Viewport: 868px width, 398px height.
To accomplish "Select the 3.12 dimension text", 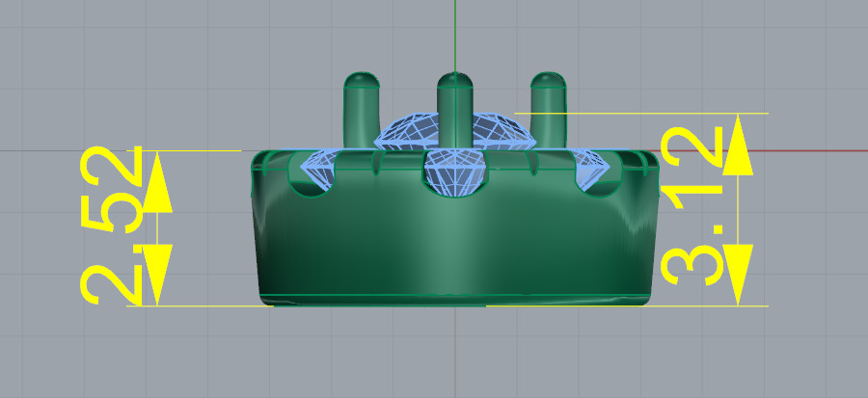I will (x=692, y=205).
